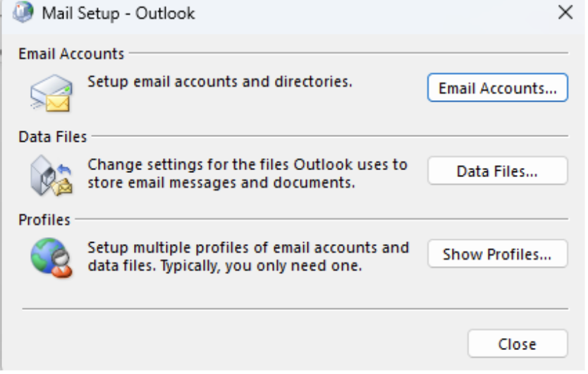This screenshot has height=374, width=588.
Task: Close the dialog with the title bar X
Action: [565, 13]
